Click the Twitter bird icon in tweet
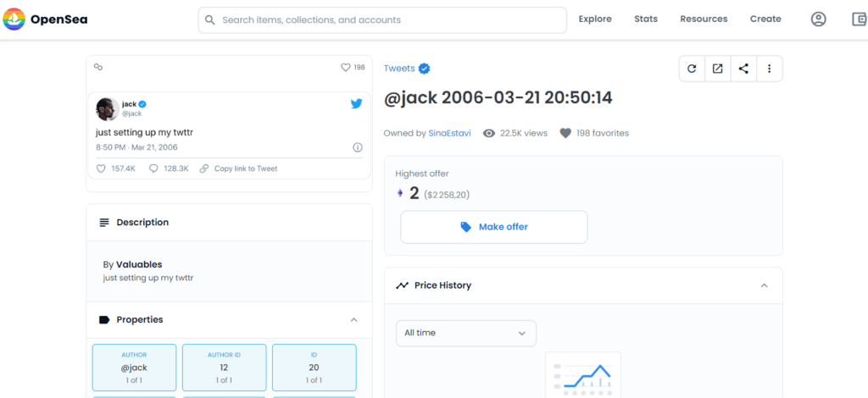868x398 pixels. (357, 103)
